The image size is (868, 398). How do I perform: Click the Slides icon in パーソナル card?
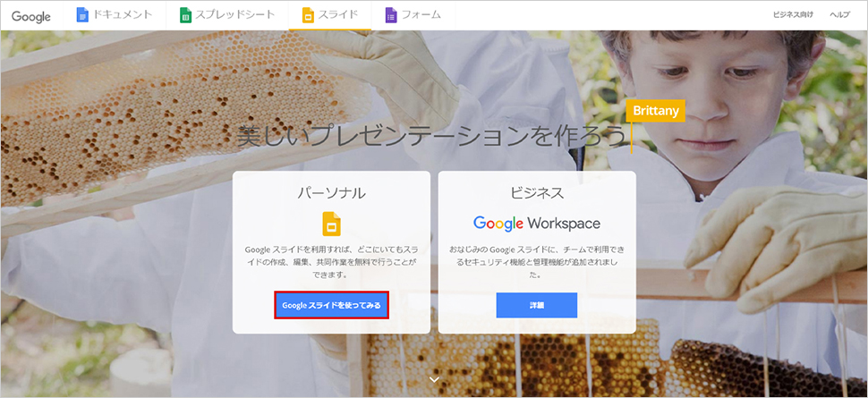(x=332, y=224)
